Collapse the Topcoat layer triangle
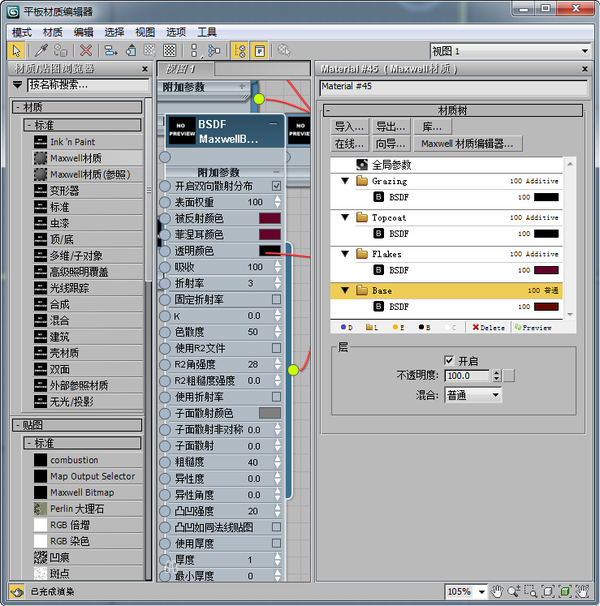 click(x=345, y=218)
